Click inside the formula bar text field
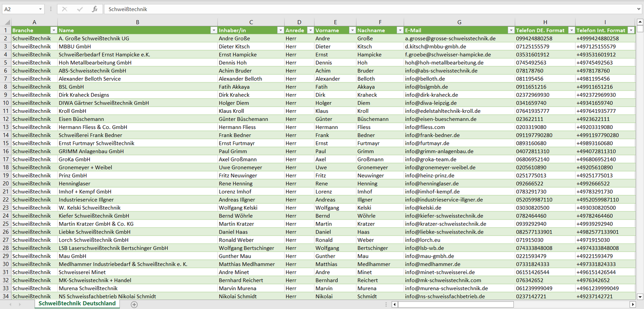This screenshot has height=309, width=644. [x=357, y=9]
